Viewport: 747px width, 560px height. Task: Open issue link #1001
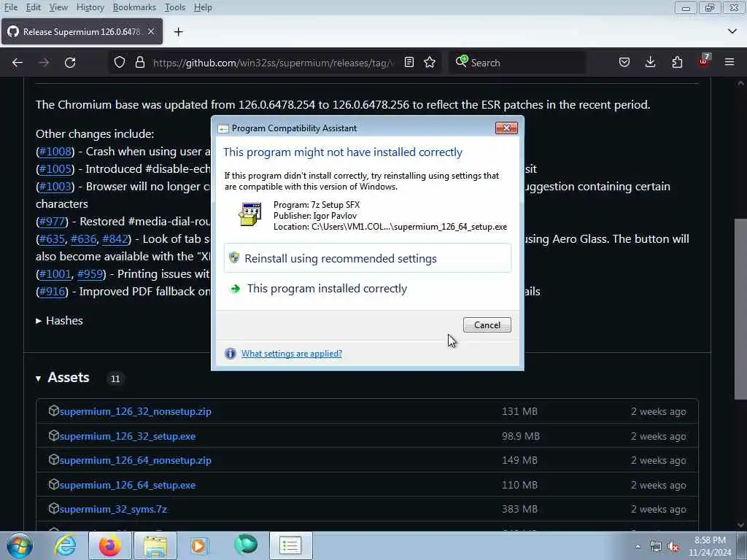click(x=55, y=274)
